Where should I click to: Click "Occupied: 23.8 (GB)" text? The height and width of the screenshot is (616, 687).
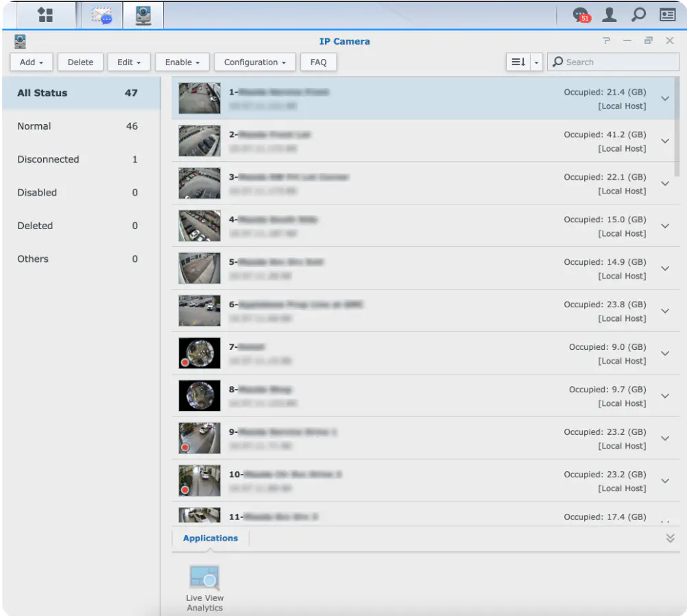pyautogui.click(x=605, y=305)
